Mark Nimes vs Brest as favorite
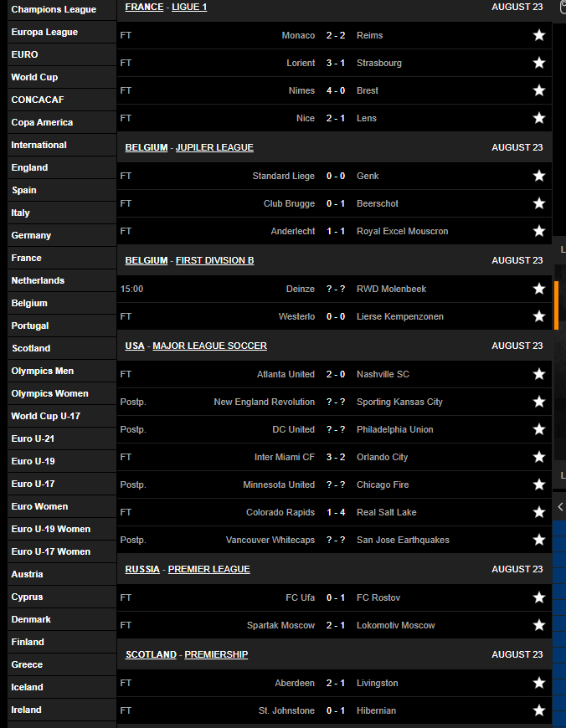 [x=539, y=90]
